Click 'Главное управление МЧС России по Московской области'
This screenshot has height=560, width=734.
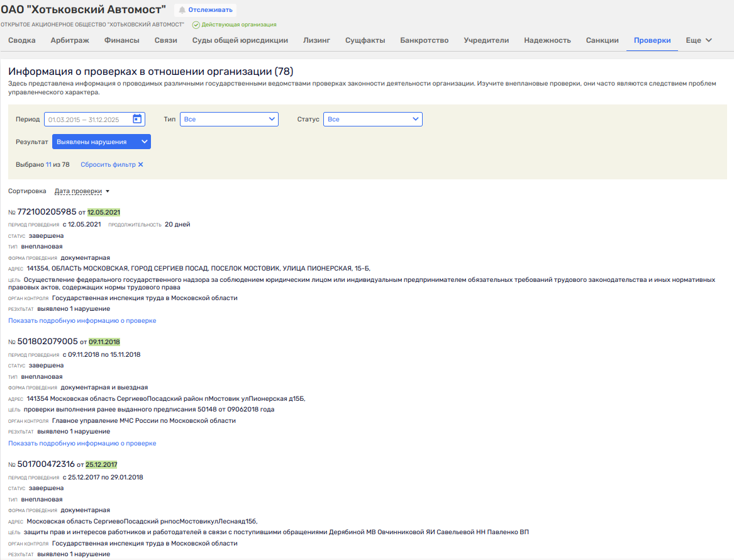pos(143,420)
